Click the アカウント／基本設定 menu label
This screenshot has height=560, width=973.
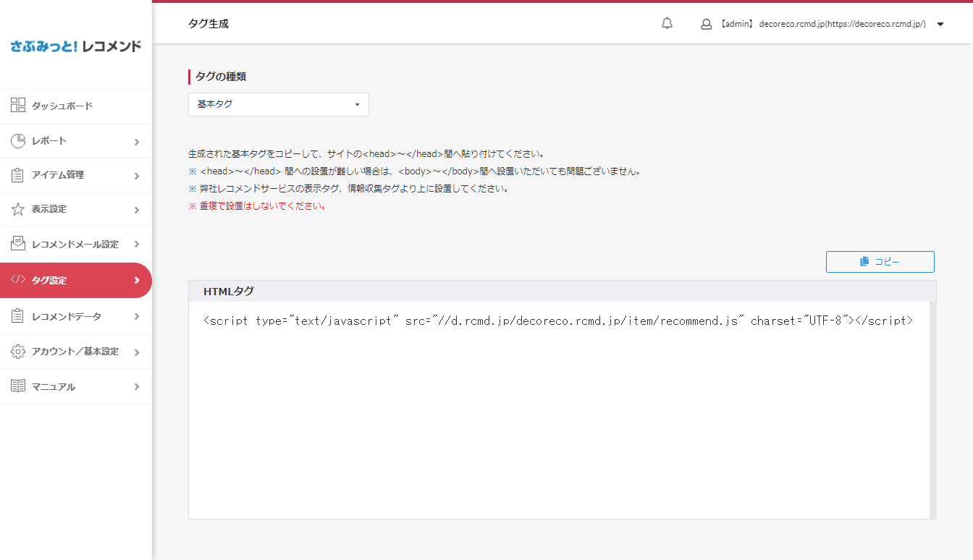coord(75,352)
